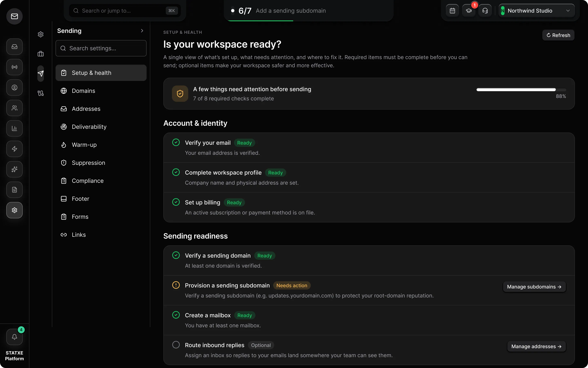Image resolution: width=588 pixels, height=368 pixels.
Task: Collapse the Sending panel chevron
Action: click(x=142, y=31)
